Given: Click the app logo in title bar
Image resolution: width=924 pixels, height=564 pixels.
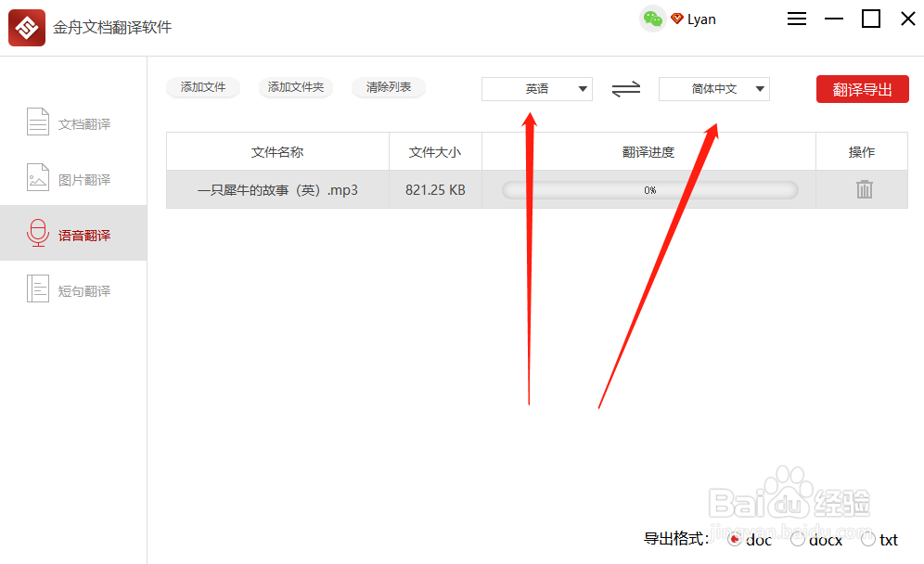Looking at the screenshot, I should 26,28.
